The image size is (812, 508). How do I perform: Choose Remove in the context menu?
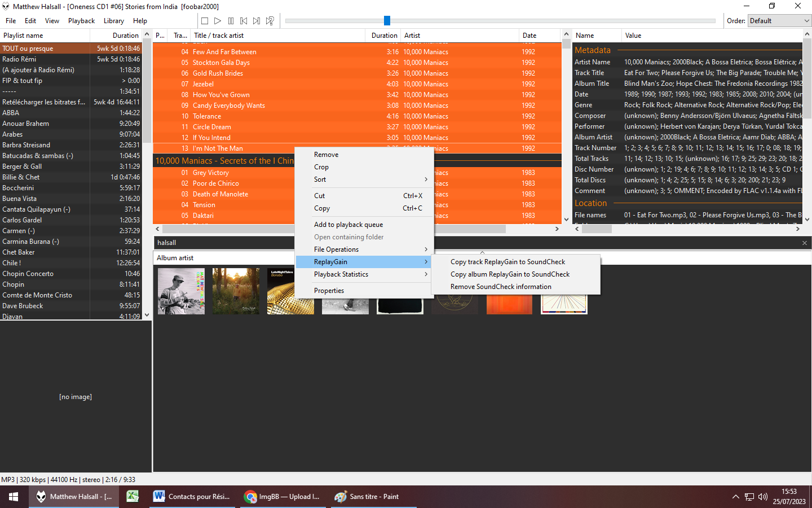364,155
